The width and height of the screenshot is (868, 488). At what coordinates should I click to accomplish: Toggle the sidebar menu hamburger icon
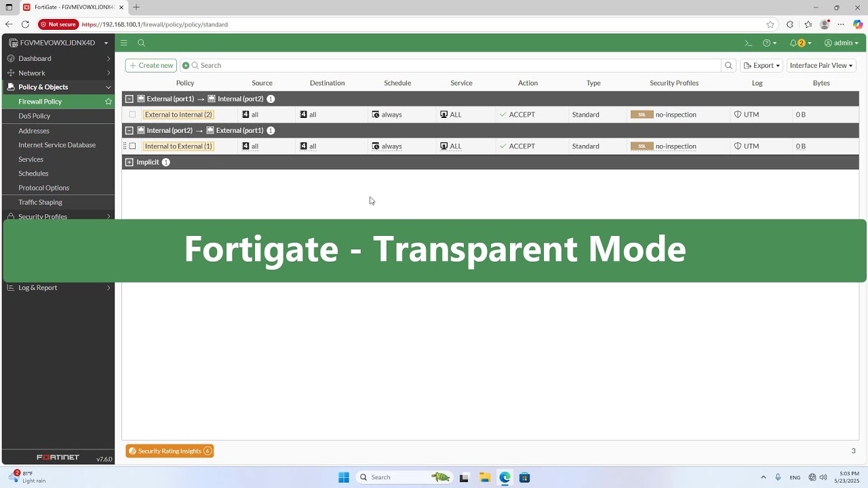[124, 43]
